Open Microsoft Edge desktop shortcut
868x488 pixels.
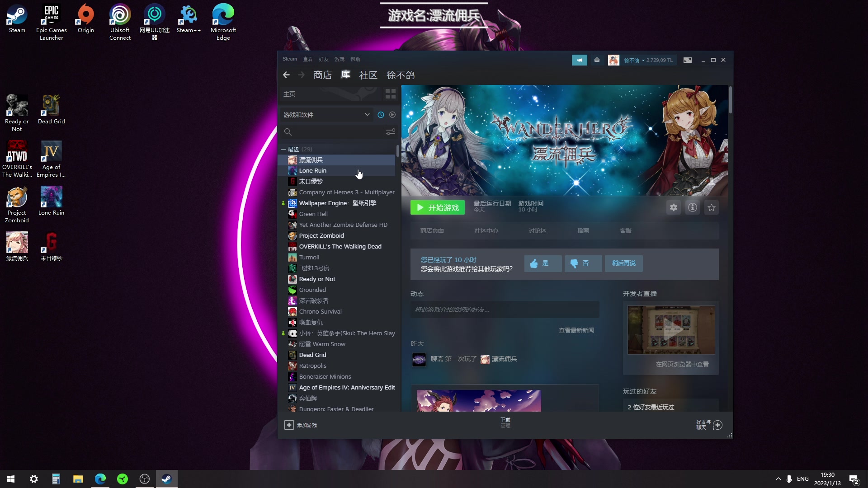pos(223,22)
